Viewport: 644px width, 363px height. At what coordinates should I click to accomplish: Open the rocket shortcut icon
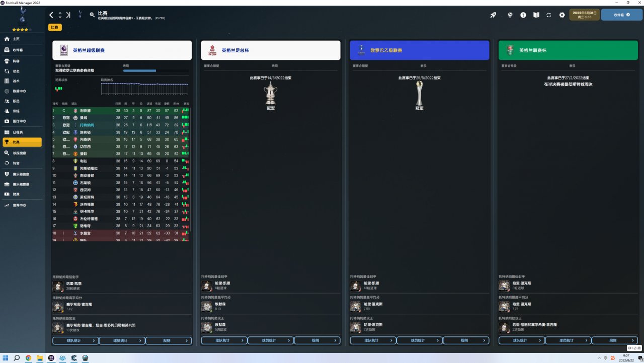[494, 15]
